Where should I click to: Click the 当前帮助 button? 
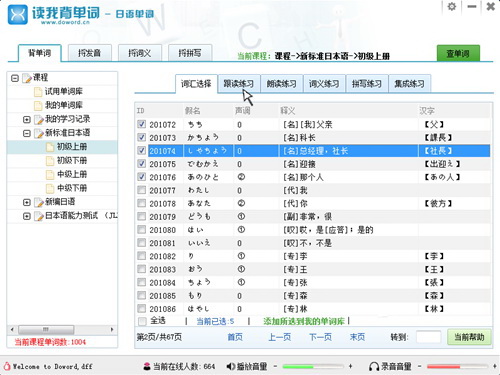tap(469, 337)
